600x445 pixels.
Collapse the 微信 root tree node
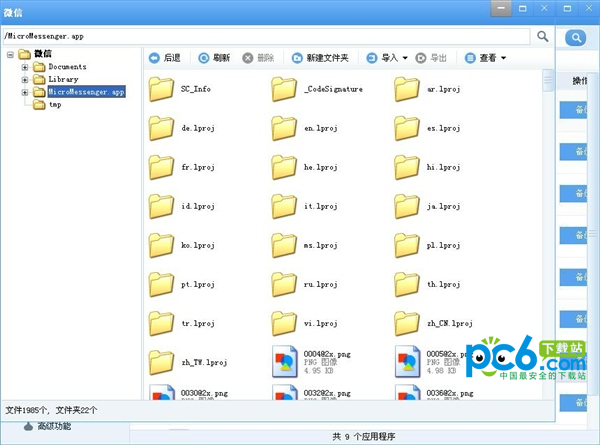10,55
